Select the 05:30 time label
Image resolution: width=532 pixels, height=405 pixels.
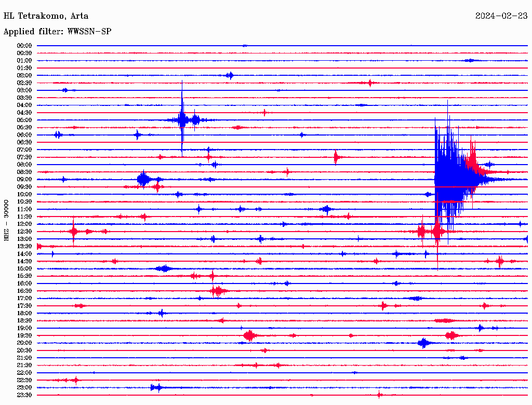(x=24, y=127)
